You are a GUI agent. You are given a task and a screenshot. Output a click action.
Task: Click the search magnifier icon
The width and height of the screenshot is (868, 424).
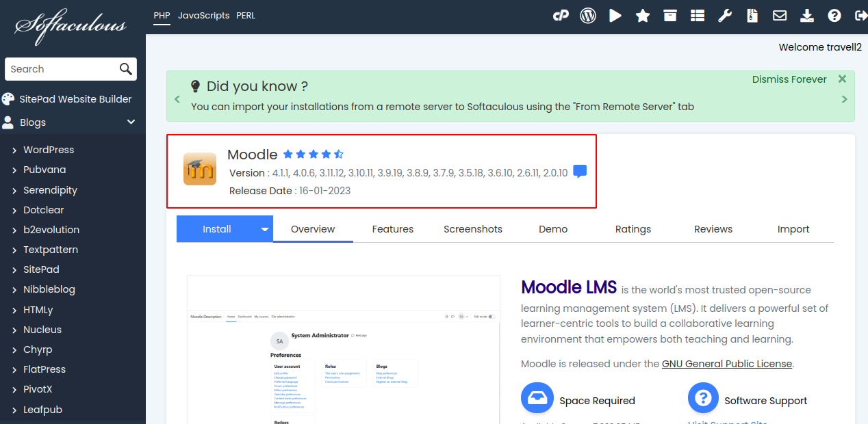coord(126,68)
